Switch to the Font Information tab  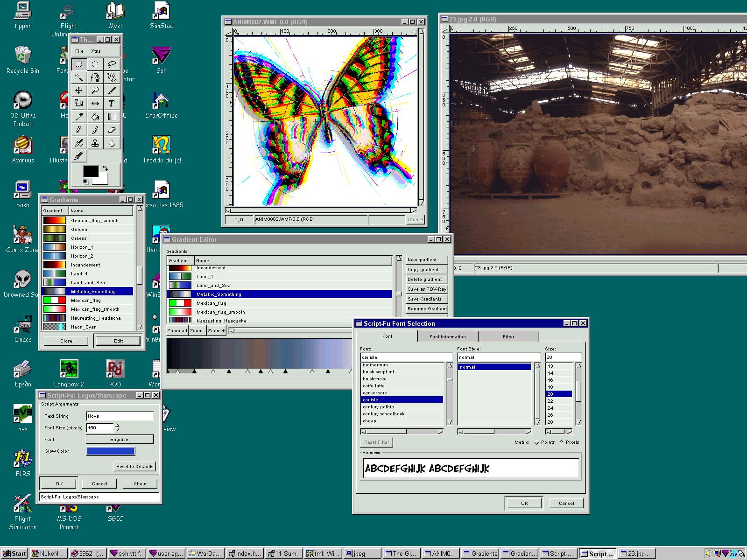[448, 336]
